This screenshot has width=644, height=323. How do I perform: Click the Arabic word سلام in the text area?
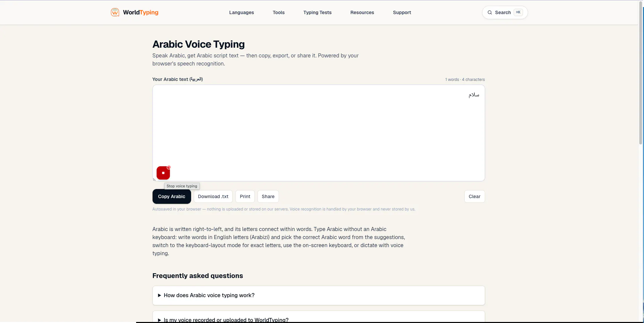click(x=474, y=95)
